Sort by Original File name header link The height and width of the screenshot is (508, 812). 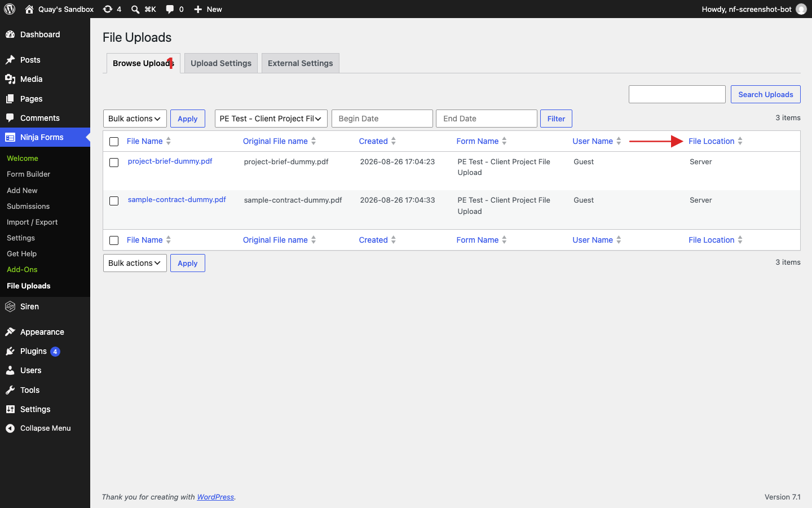275,141
